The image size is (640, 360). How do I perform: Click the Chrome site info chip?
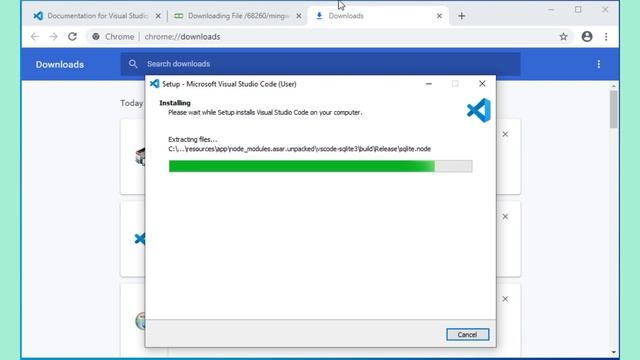pyautogui.click(x=113, y=37)
